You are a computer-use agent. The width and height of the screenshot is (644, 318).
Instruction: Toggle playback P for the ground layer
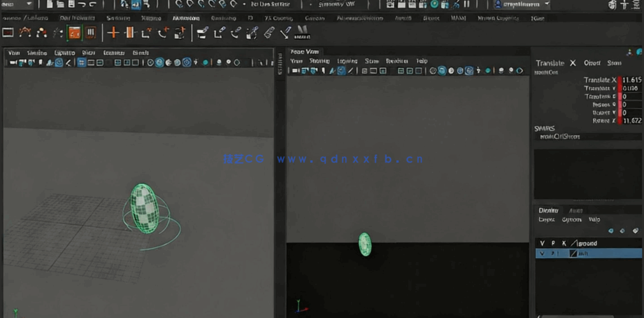pyautogui.click(x=553, y=243)
